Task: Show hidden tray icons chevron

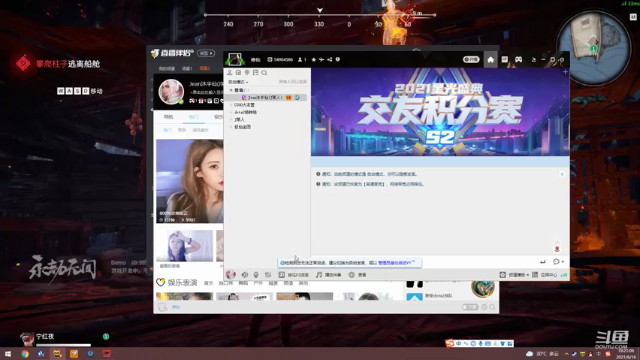Action: [x=567, y=354]
